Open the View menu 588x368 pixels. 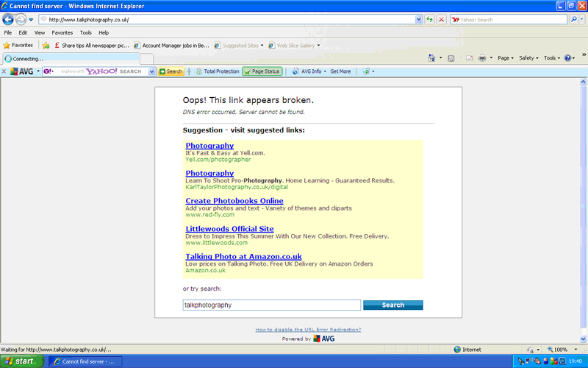tap(40, 32)
